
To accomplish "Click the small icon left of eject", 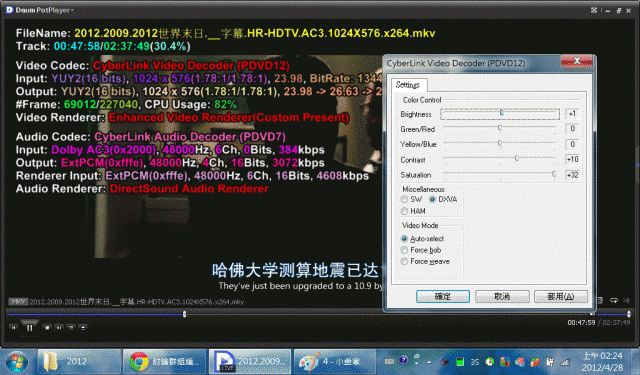I will pyautogui.click(x=71, y=327).
